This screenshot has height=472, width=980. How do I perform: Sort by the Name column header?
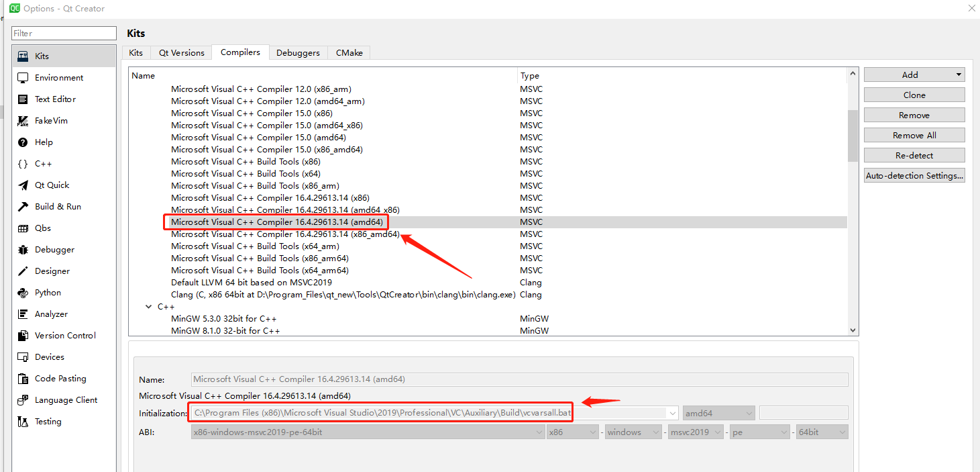pyautogui.click(x=323, y=76)
